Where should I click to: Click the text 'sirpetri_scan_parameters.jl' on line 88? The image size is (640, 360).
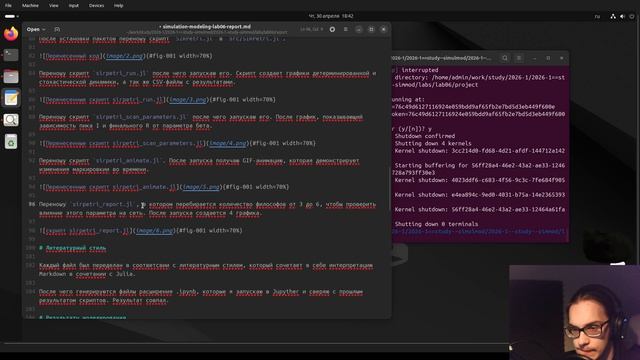click(141, 117)
